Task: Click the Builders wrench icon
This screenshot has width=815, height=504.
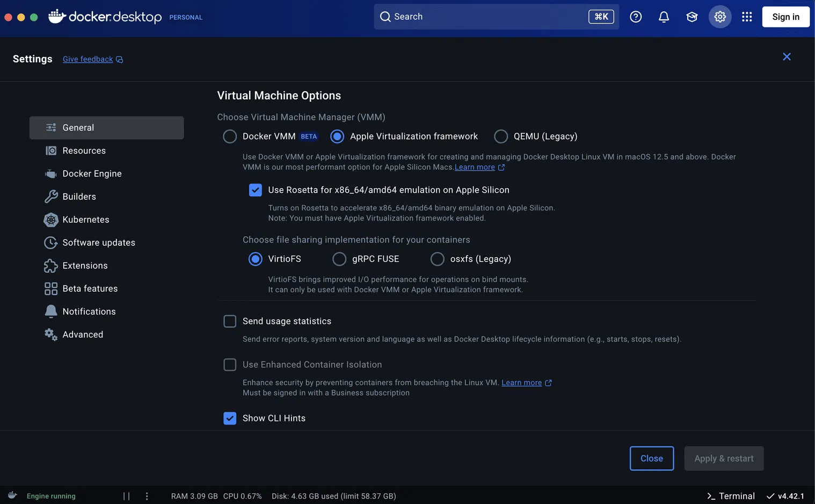Action: pos(51,196)
